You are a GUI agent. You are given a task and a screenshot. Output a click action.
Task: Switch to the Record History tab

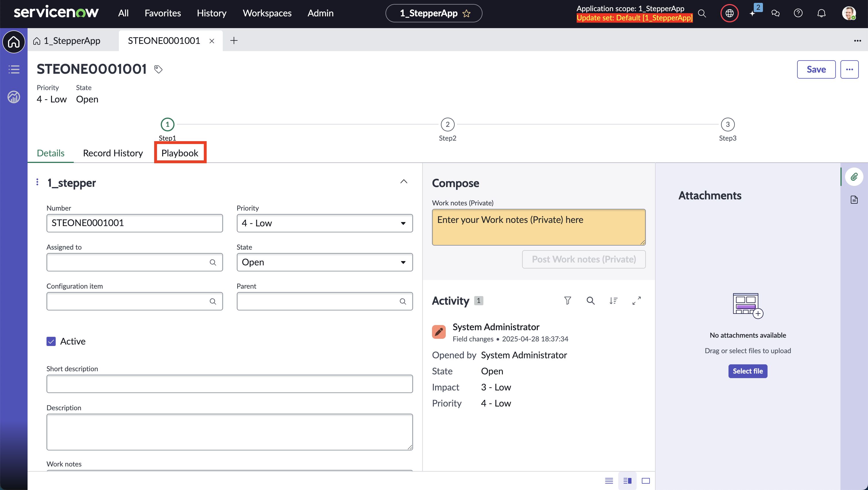click(x=113, y=153)
